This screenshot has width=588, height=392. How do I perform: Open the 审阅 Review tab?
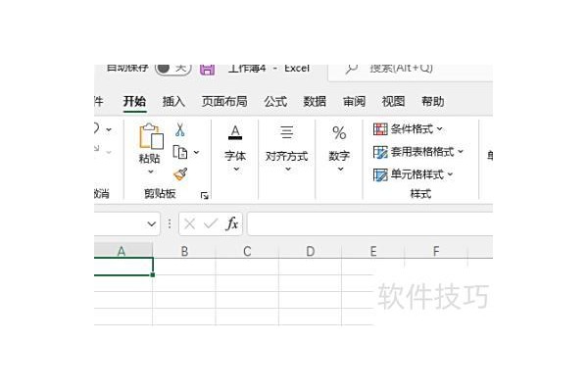pyautogui.click(x=354, y=102)
